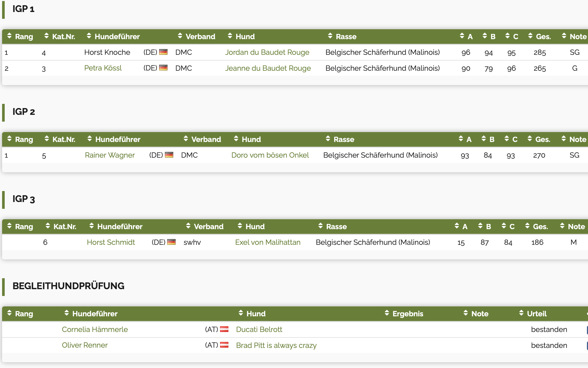The image size is (588, 368).
Task: Sort IGP 1 table by Verband
Action: (x=197, y=37)
